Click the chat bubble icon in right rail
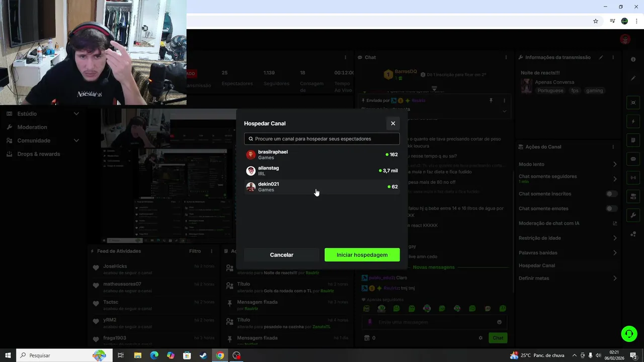This screenshot has width=644, height=362. pyautogui.click(x=633, y=159)
